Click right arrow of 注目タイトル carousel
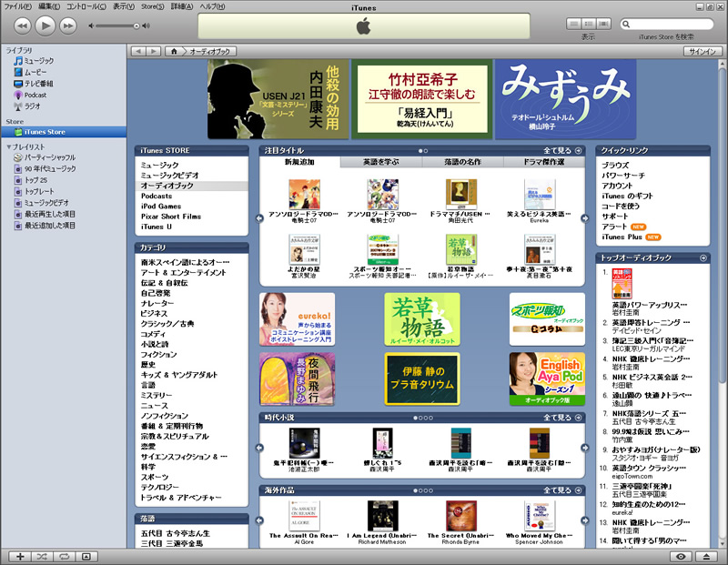This screenshot has width=728, height=565. coord(585,218)
